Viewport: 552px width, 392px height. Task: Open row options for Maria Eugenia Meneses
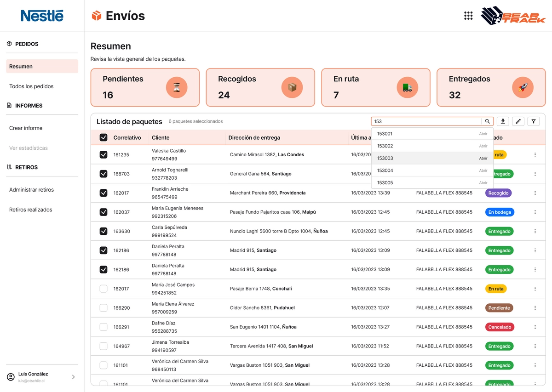[535, 212]
